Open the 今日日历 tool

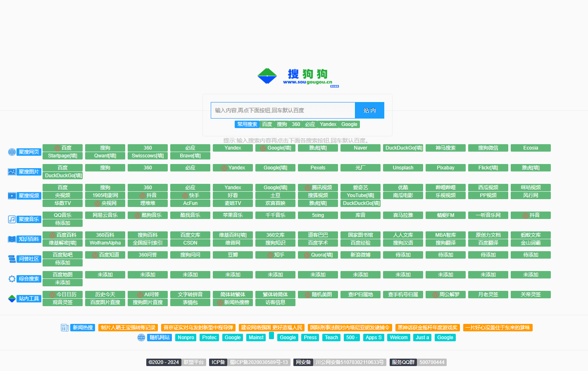(62, 295)
